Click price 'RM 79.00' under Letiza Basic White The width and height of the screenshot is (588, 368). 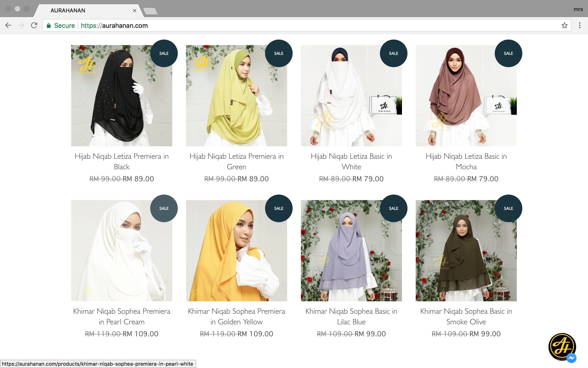tap(368, 179)
